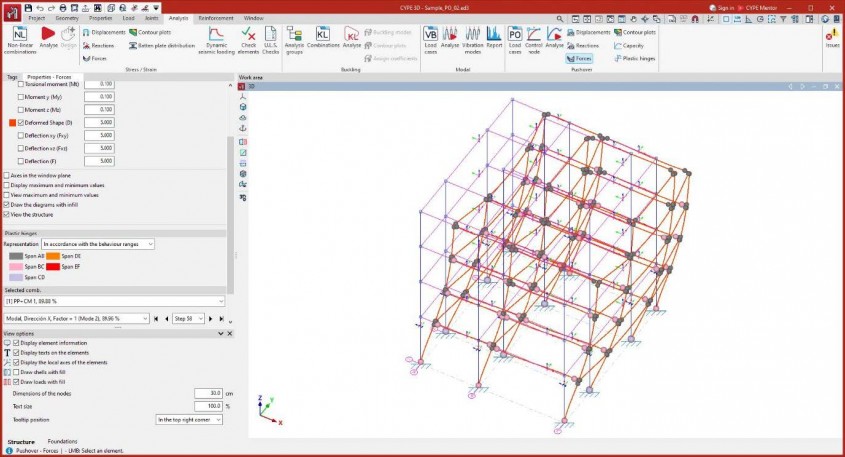Open the Representation dropdown
Viewport: 845px width, 457px height.
tap(98, 244)
